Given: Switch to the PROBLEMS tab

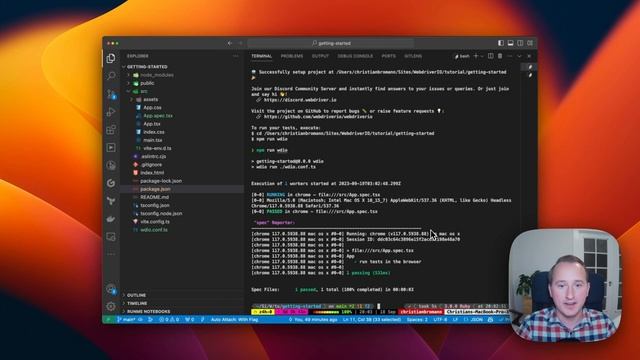Looking at the screenshot, I should click(292, 56).
